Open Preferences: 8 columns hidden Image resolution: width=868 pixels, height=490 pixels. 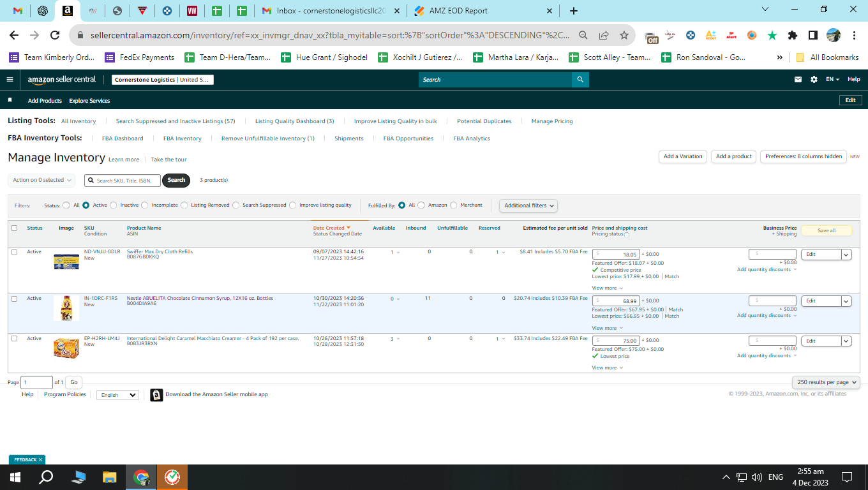[804, 156]
